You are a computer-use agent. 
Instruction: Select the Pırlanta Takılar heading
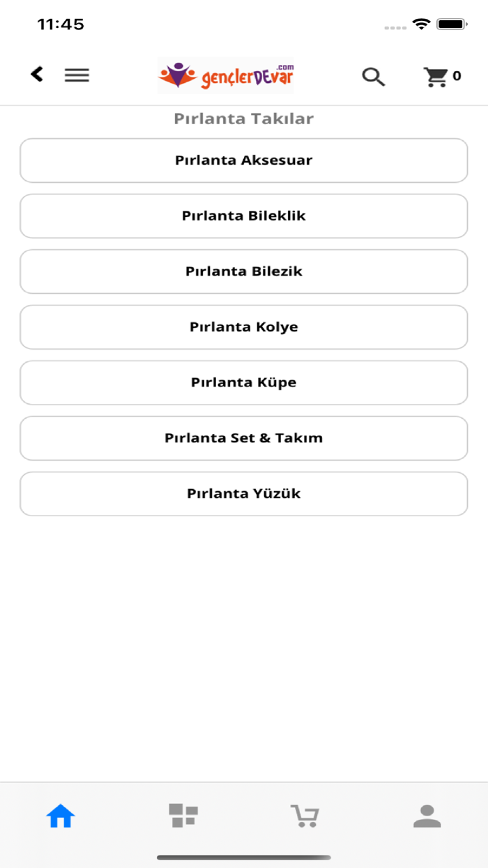click(x=243, y=119)
